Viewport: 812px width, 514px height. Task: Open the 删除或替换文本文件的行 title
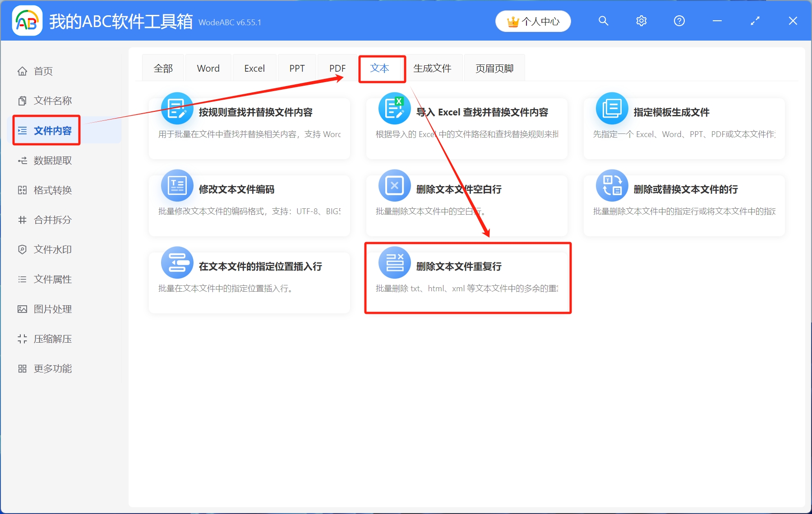click(686, 189)
